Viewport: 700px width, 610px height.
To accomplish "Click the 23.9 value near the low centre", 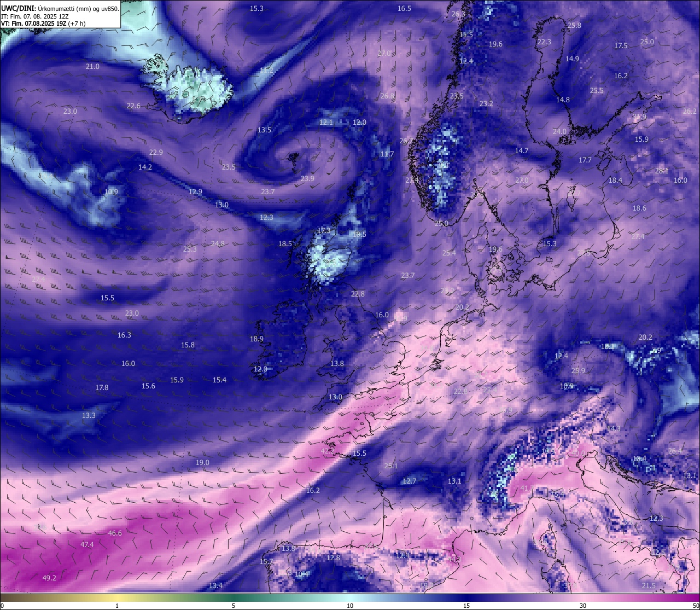I will coord(307,178).
